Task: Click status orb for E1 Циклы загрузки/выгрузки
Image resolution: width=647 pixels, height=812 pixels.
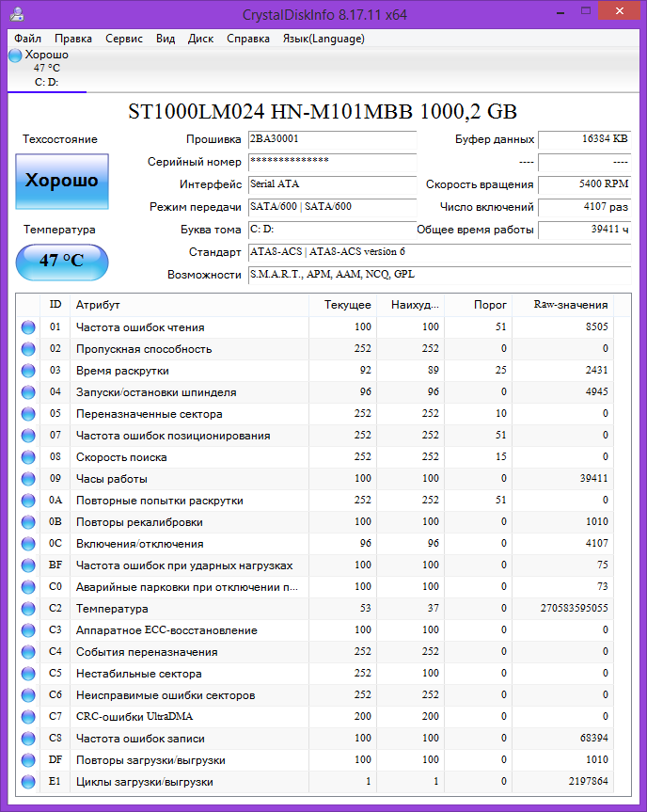Action: [28, 782]
